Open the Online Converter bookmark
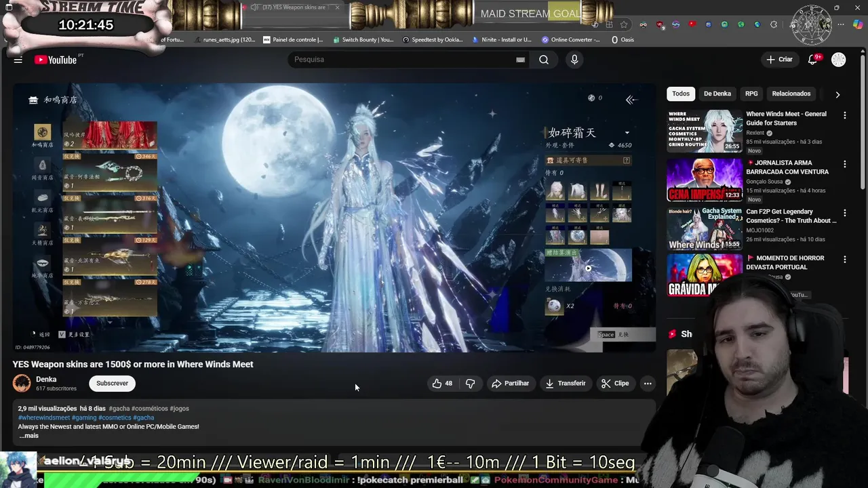This screenshot has width=868, height=488. 570,40
